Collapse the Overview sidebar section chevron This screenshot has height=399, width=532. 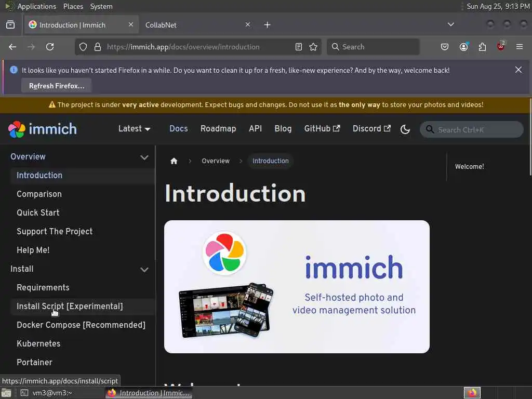[x=144, y=157]
